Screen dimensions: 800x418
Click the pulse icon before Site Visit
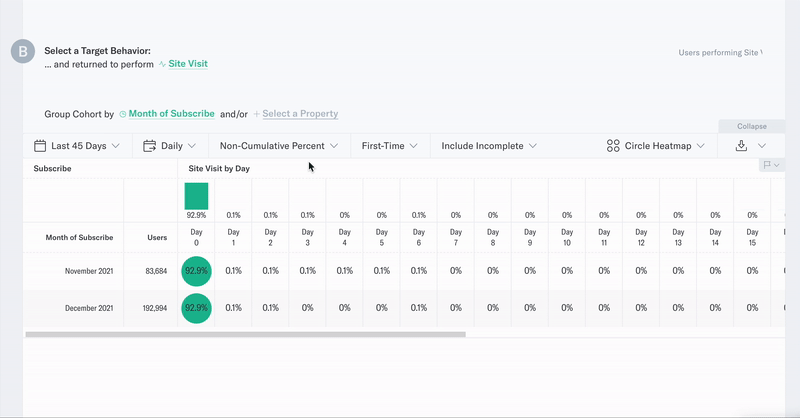[x=162, y=64]
